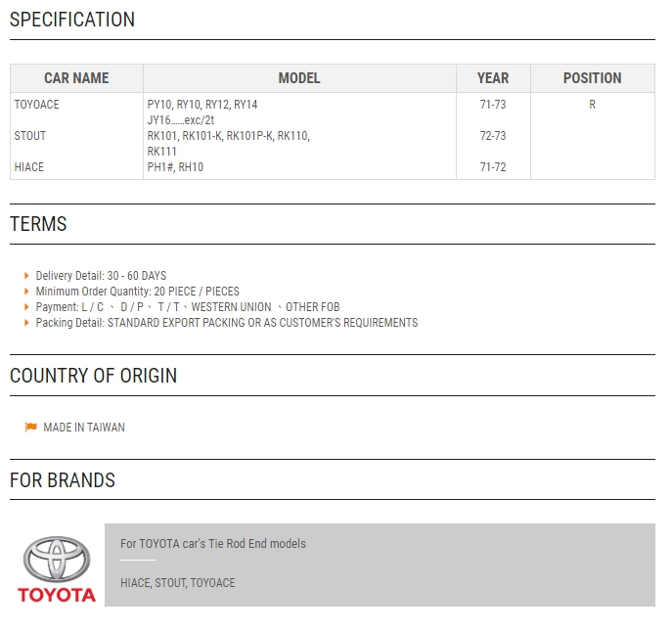Click the MADE IN TAIWAN text
The width and height of the screenshot is (672, 633).
(84, 428)
